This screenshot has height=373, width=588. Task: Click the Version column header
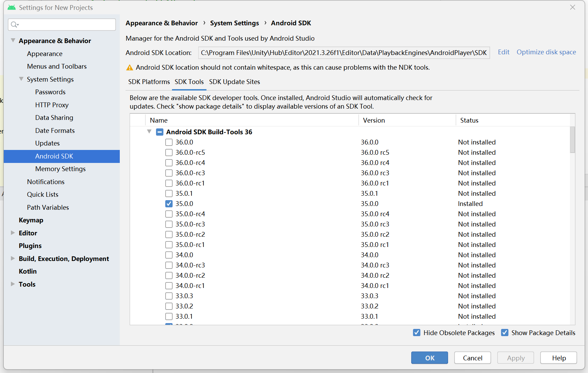tap(407, 120)
